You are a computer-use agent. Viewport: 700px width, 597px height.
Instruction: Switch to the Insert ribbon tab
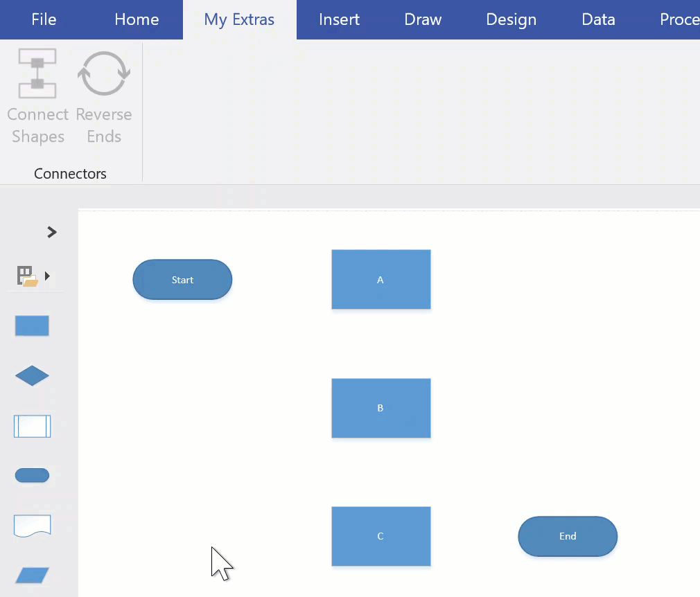339,19
